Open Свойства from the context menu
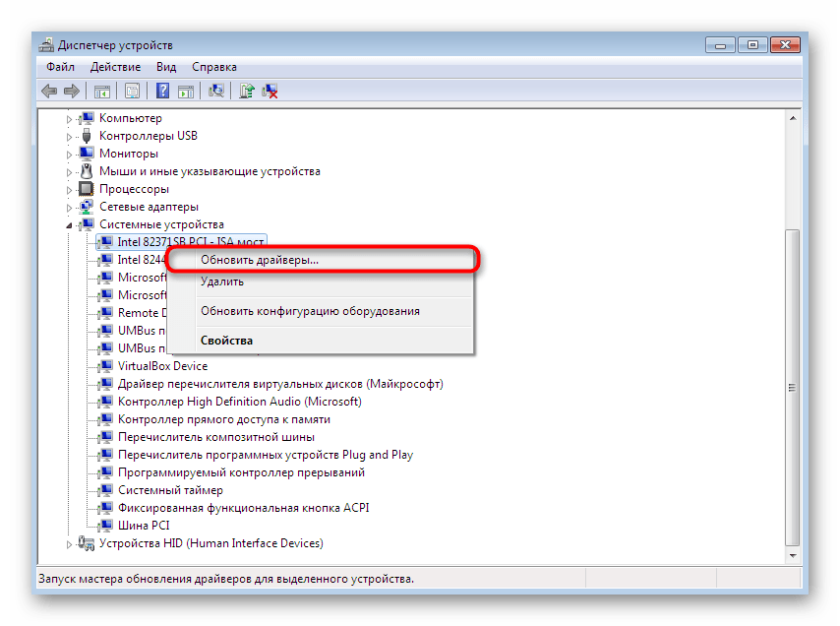 pos(227,341)
